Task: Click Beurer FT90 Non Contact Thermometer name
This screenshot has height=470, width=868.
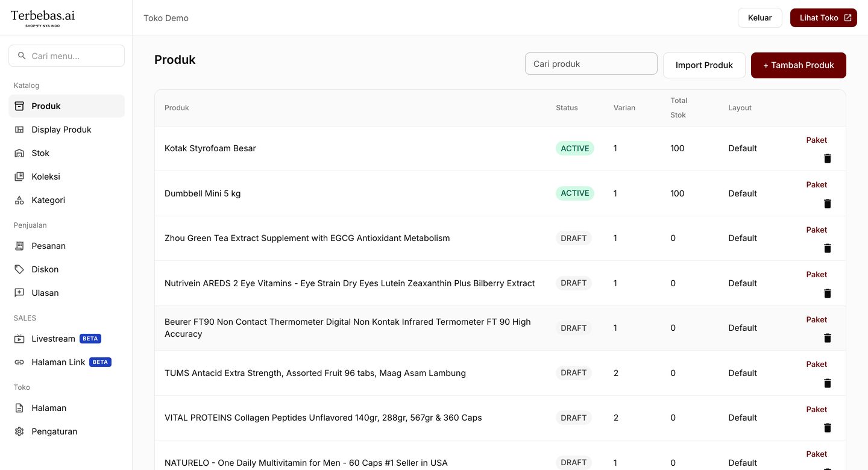Action: click(348, 328)
